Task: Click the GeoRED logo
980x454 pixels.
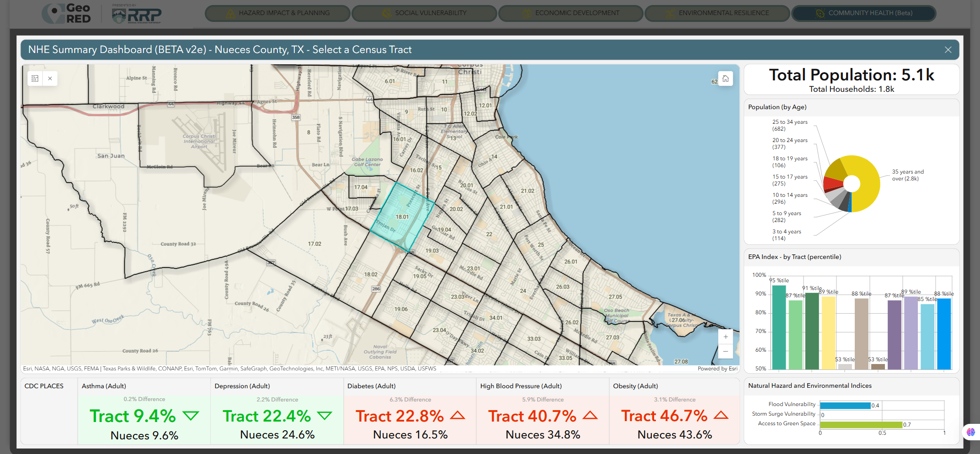Action: click(66, 13)
